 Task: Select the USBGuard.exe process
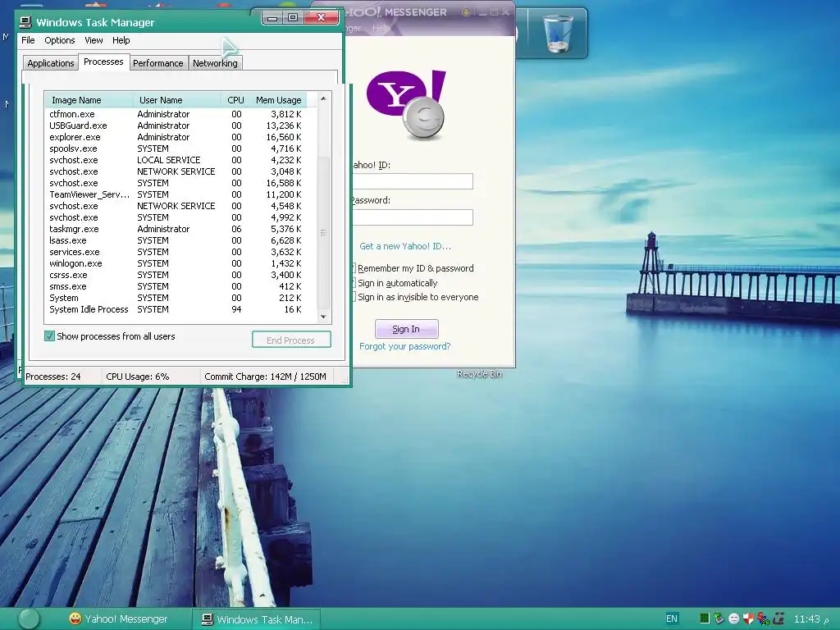(176, 126)
